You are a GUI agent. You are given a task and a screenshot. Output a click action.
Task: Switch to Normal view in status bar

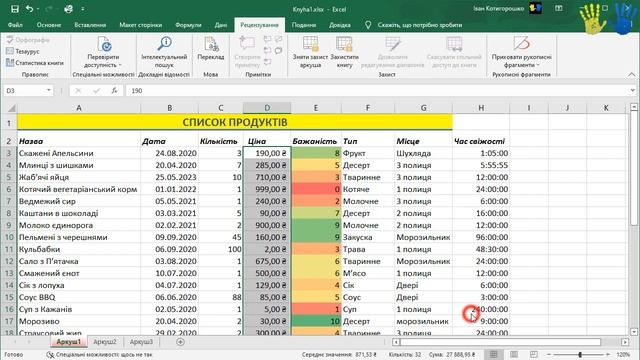(493, 355)
